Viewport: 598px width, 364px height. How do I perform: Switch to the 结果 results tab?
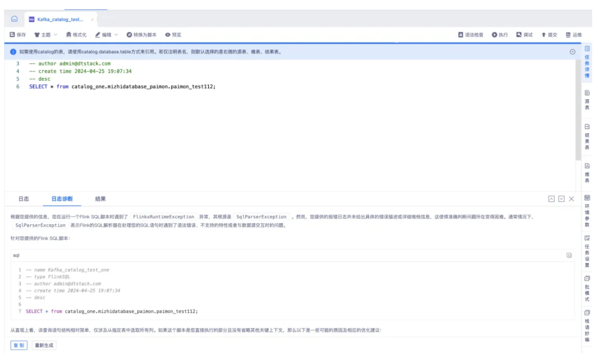click(x=101, y=199)
